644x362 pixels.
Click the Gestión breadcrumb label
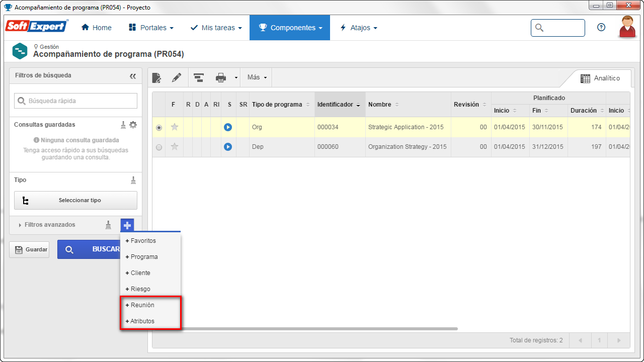(x=49, y=47)
